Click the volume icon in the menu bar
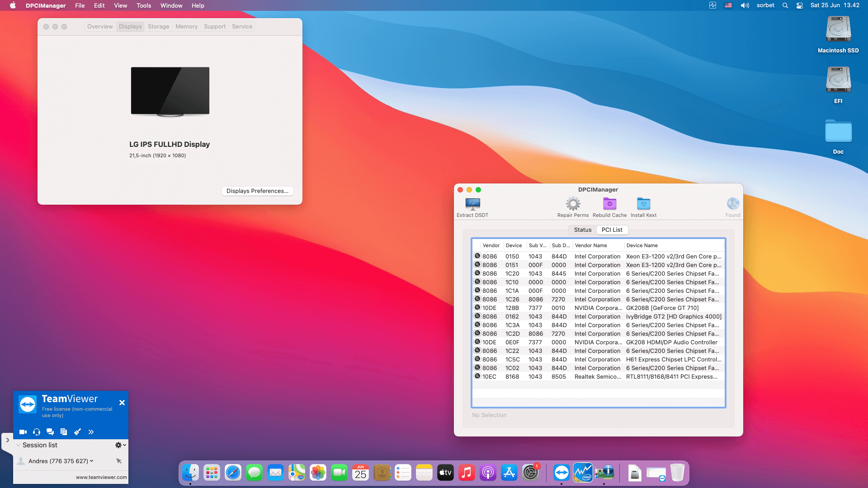The width and height of the screenshot is (868, 488). pos(745,5)
